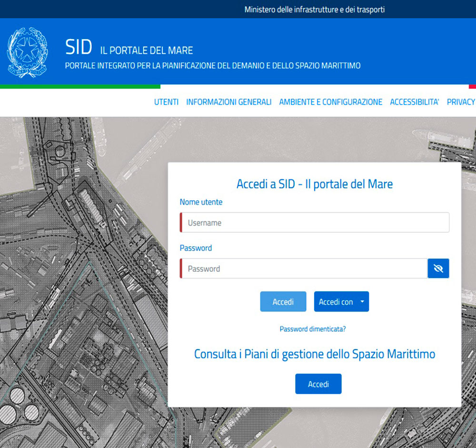476x448 pixels.
Task: Click the 'Accedi a SID - Il portale del Mare' heading
Action: 314,184
